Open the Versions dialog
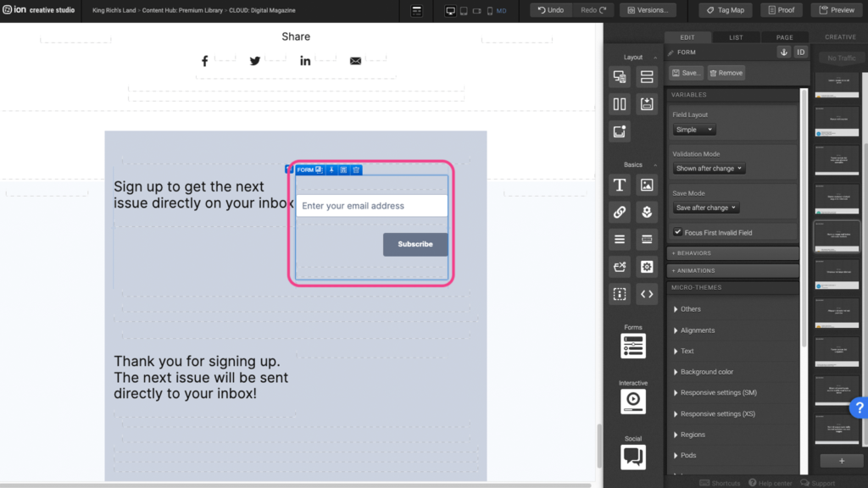The image size is (868, 488). (x=648, y=10)
